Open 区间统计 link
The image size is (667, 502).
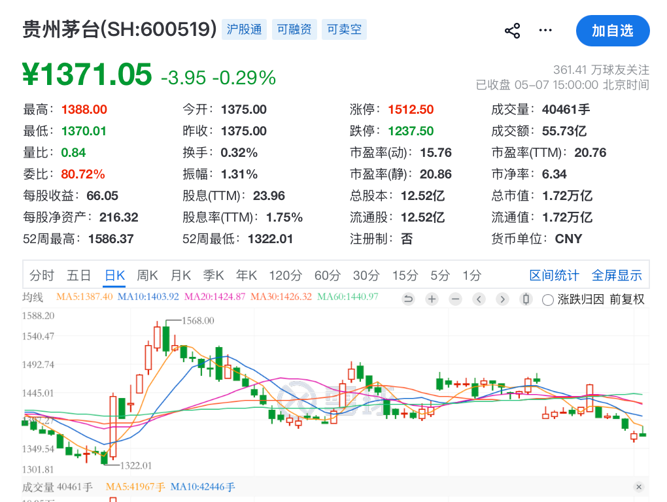click(554, 276)
